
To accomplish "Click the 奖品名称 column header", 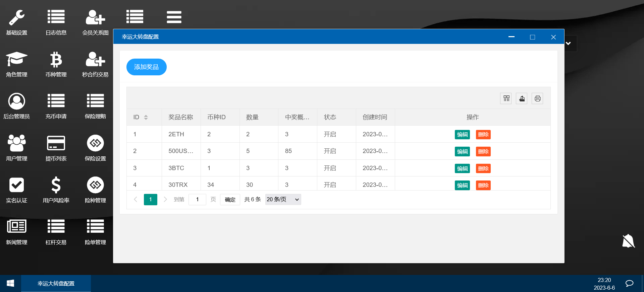I will tap(181, 117).
